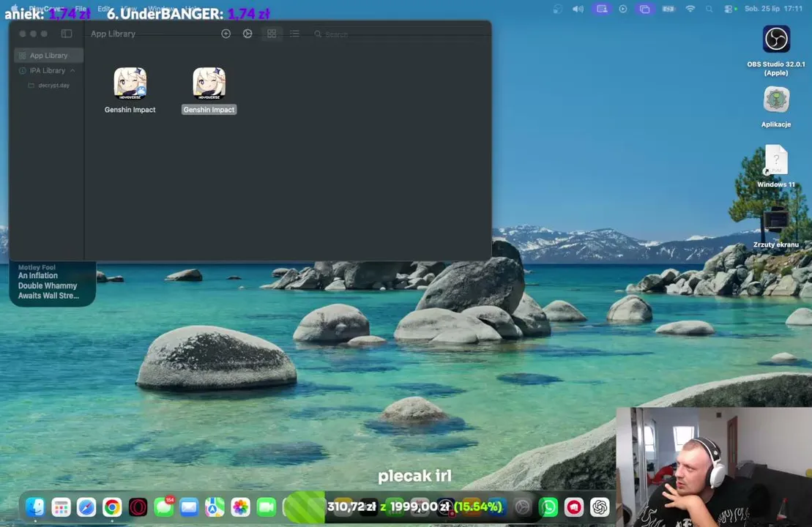
Task: Click the Siri icon in menu bar
Action: point(557,9)
